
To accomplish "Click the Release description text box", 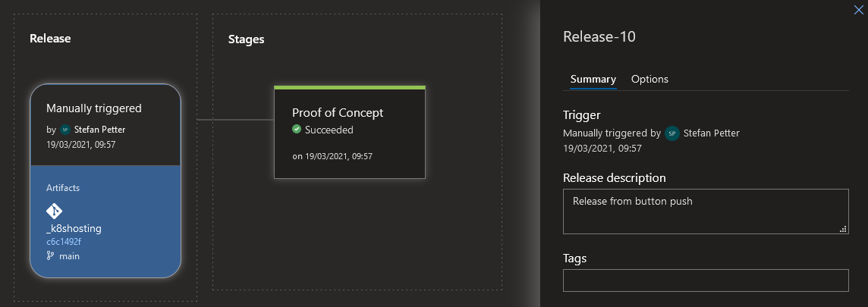I will 706,211.
